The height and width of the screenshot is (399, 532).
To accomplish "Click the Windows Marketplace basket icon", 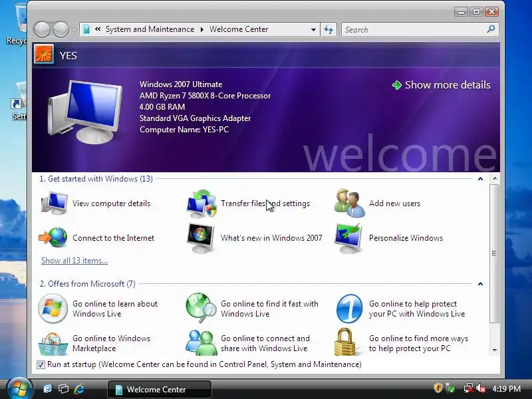I will coord(53,344).
